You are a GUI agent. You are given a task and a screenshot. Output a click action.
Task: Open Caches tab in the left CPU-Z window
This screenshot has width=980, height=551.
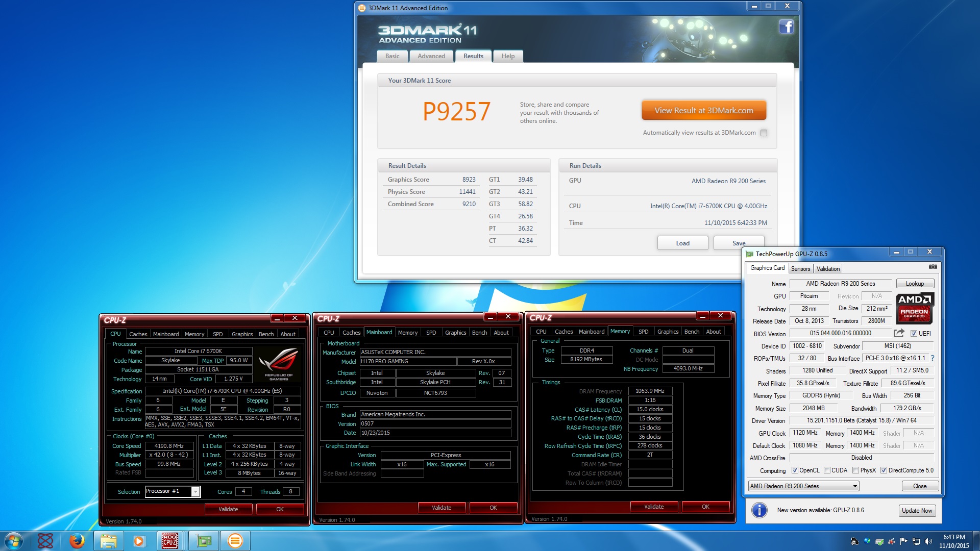(138, 334)
